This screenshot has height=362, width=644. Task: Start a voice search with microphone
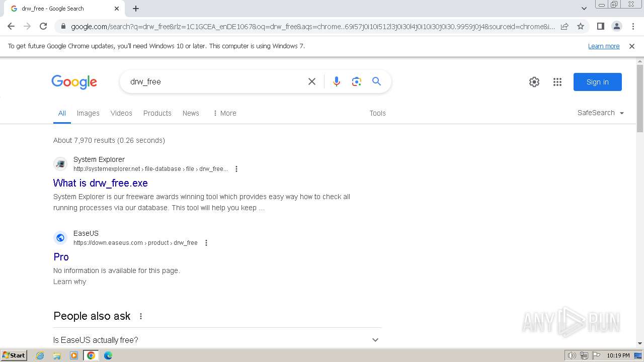coord(337,81)
